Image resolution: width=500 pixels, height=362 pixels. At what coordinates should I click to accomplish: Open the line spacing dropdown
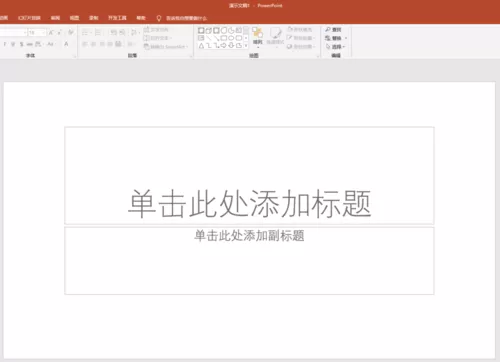point(134,32)
